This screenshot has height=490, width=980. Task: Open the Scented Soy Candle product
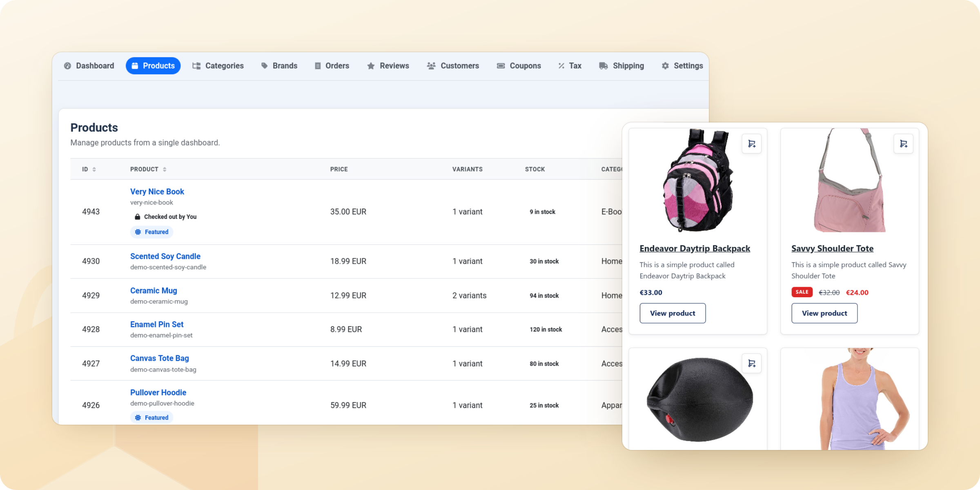pyautogui.click(x=165, y=256)
